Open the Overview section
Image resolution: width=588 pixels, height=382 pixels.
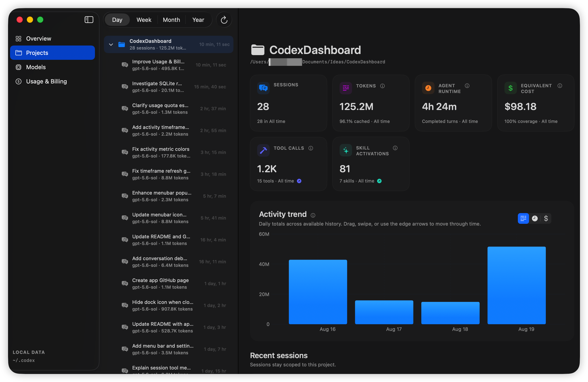click(52, 39)
